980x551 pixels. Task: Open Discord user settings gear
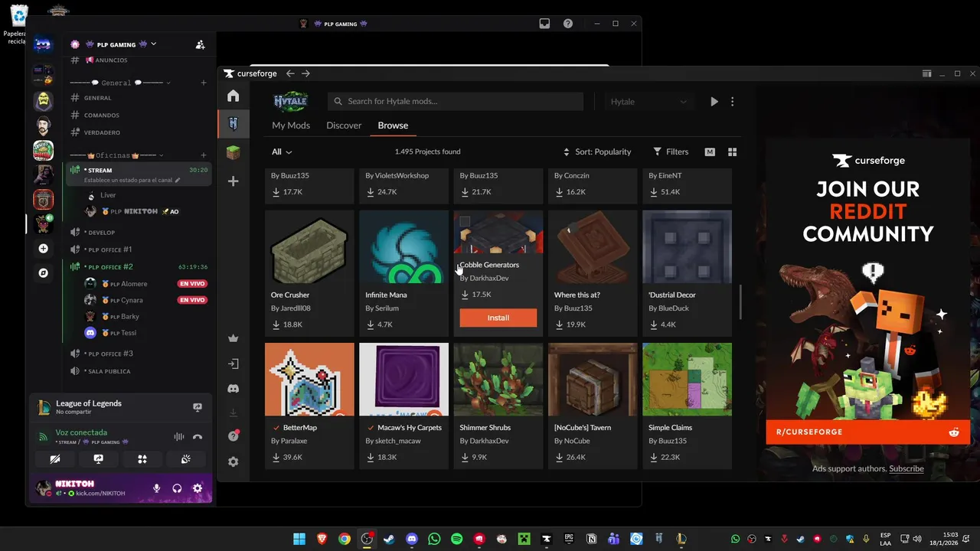[198, 488]
